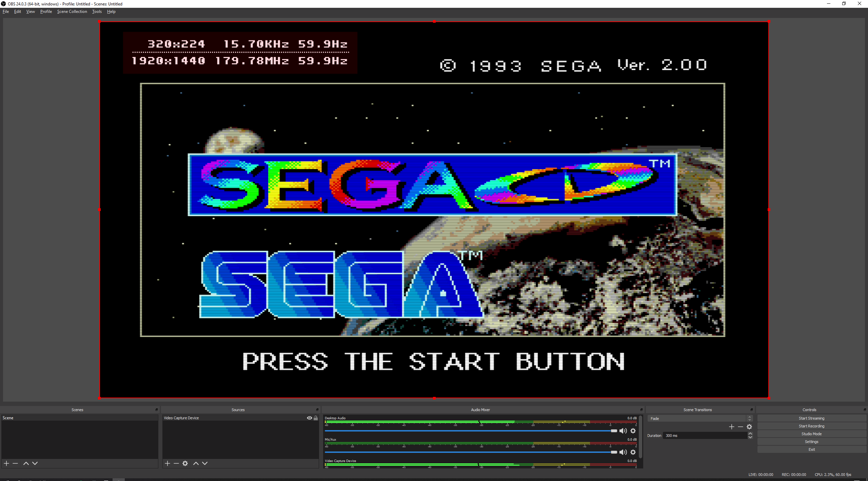The image size is (868, 481).
Task: Enable Studio Mode
Action: (811, 434)
